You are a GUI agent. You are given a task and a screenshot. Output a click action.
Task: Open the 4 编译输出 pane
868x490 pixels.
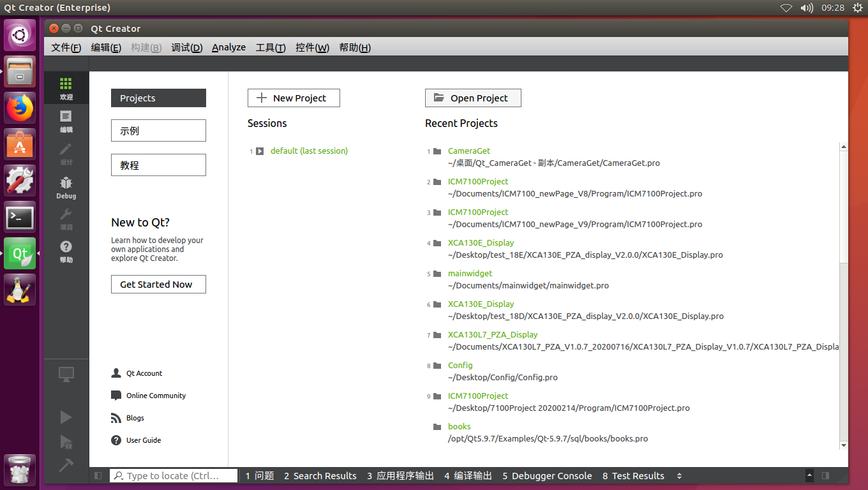click(468, 476)
